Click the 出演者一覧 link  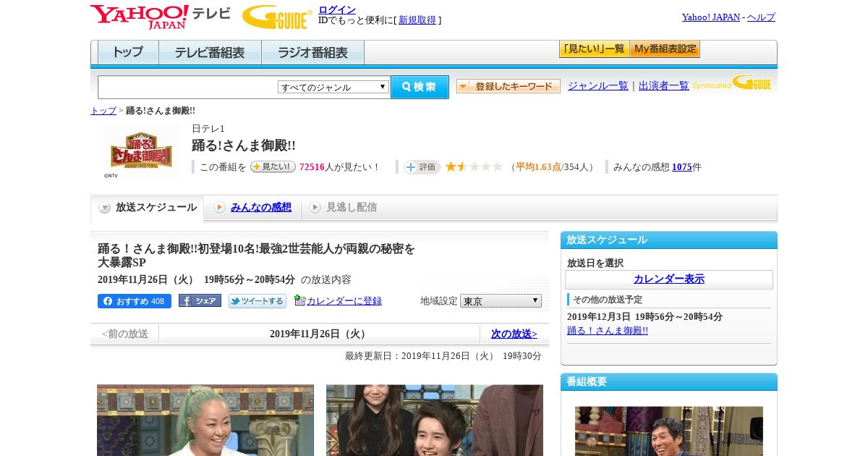point(664,86)
